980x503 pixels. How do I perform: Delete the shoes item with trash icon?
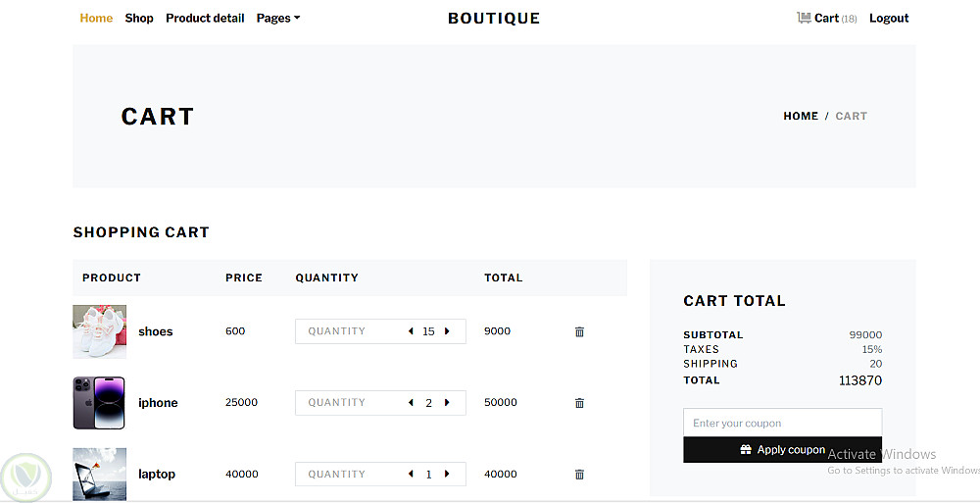(x=579, y=331)
